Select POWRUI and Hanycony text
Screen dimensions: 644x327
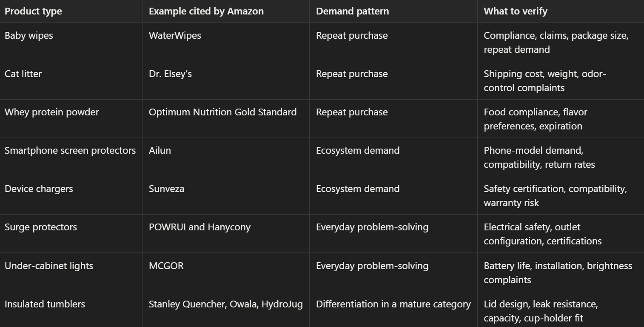tap(199, 227)
